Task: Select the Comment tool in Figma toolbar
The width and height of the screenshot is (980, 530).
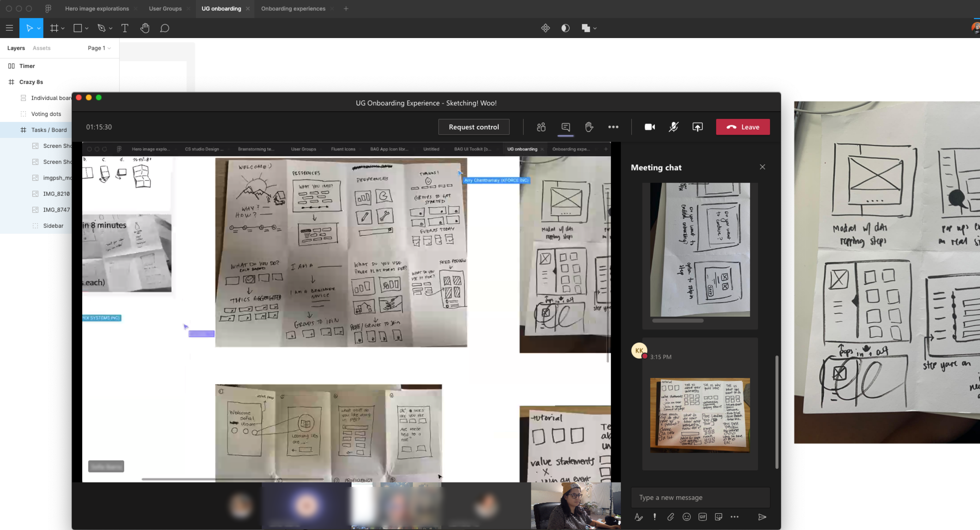Action: [164, 28]
